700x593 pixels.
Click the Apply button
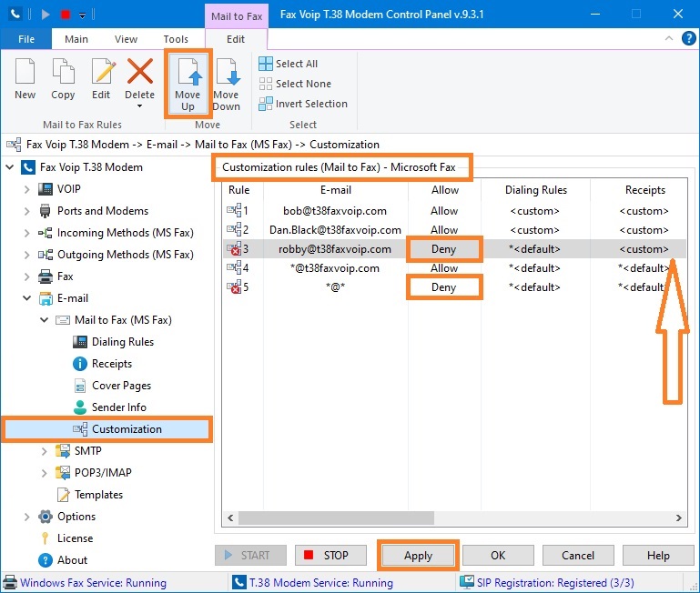(419, 556)
